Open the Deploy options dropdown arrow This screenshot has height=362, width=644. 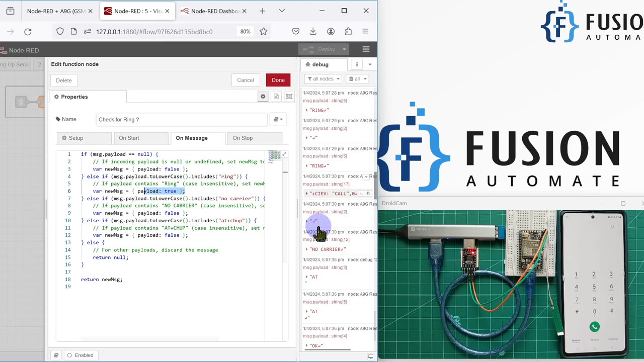tap(344, 49)
